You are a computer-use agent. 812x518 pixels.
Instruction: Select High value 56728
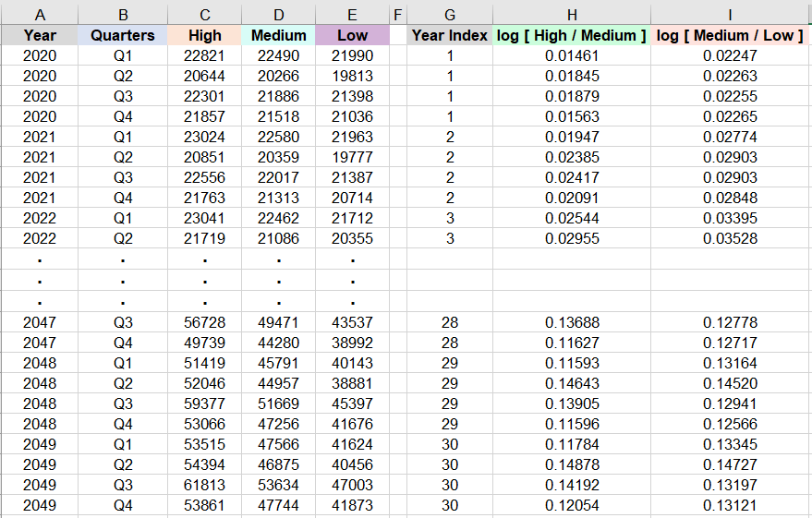pyautogui.click(x=204, y=322)
